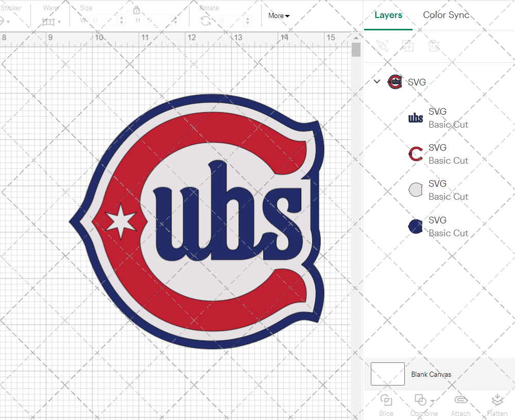Click the canvas vertical scrollbar up arrow
Screen dimensions: 515x420
(356, 38)
